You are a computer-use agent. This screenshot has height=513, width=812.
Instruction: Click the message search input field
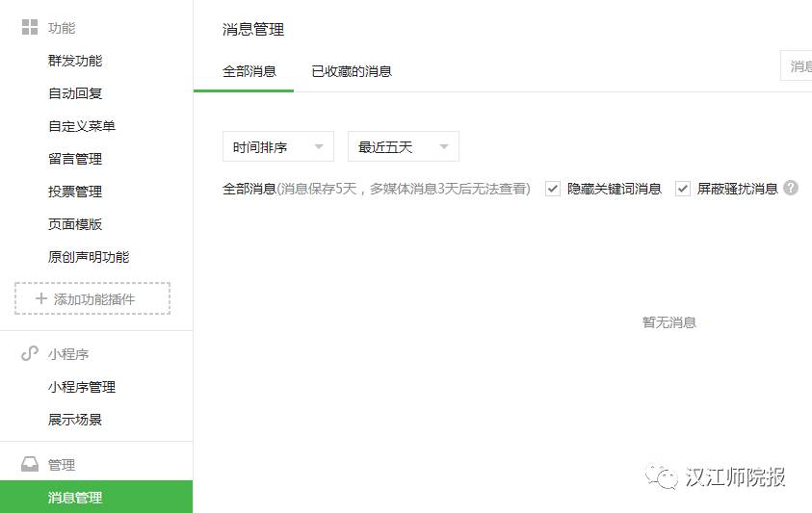click(798, 66)
